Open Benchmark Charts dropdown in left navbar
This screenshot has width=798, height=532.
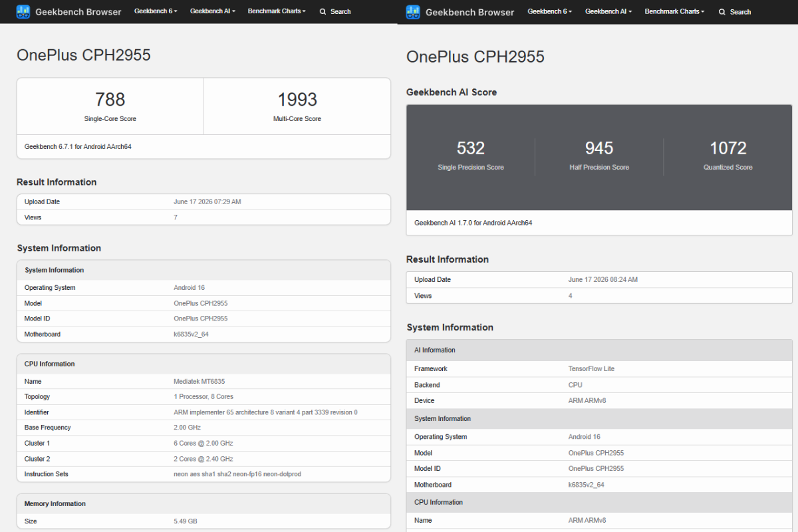coord(277,11)
